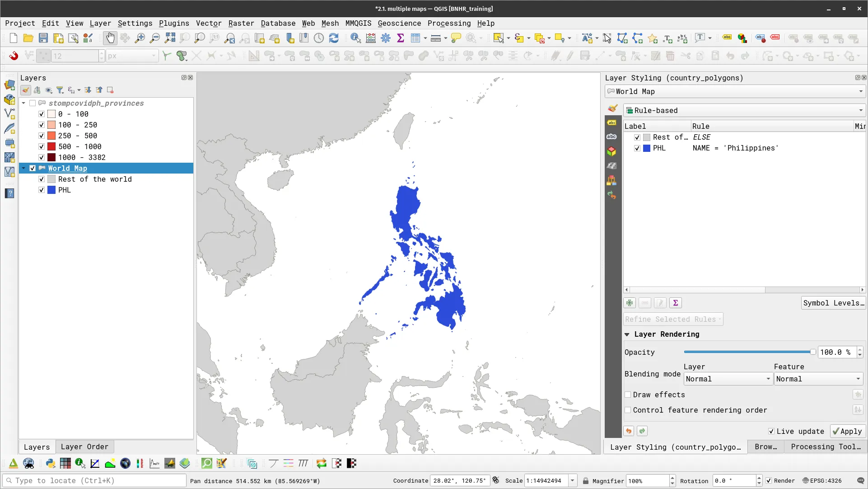Enable Control feature rendering order

628,410
